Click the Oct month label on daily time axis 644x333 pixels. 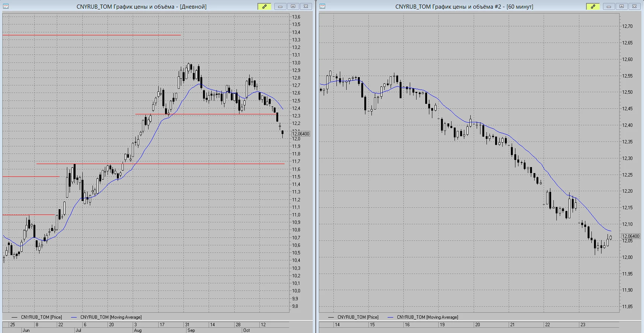246,330
